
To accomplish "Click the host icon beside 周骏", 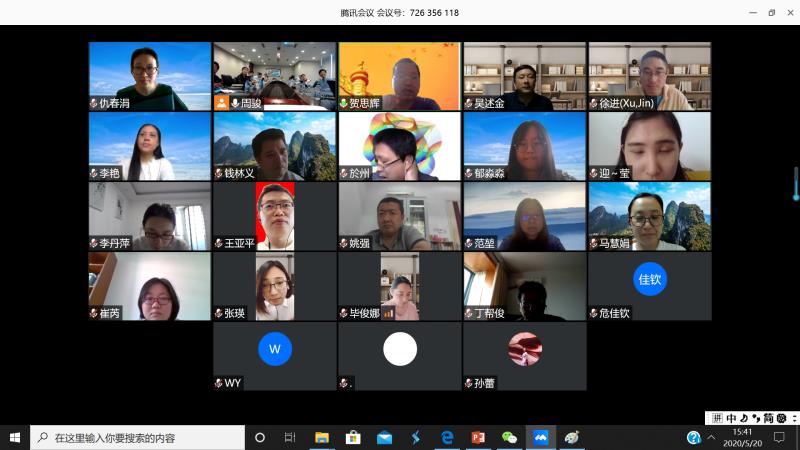I will [221, 103].
